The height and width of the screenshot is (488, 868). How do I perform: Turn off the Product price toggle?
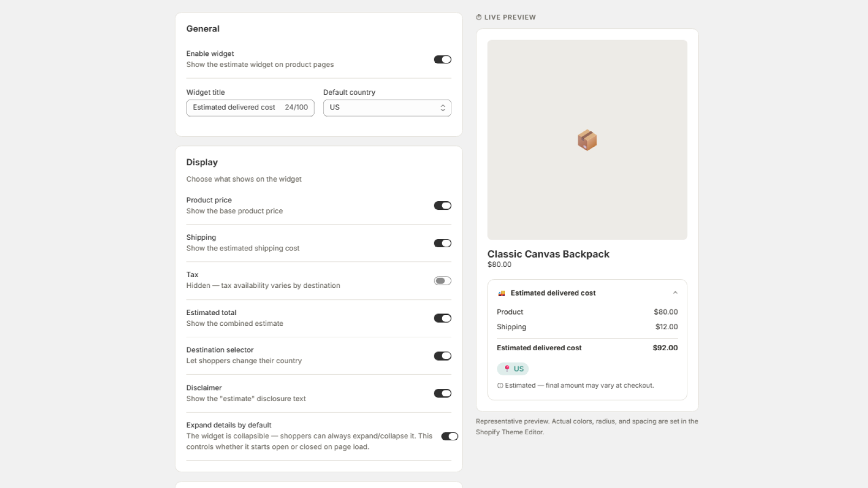pos(443,206)
